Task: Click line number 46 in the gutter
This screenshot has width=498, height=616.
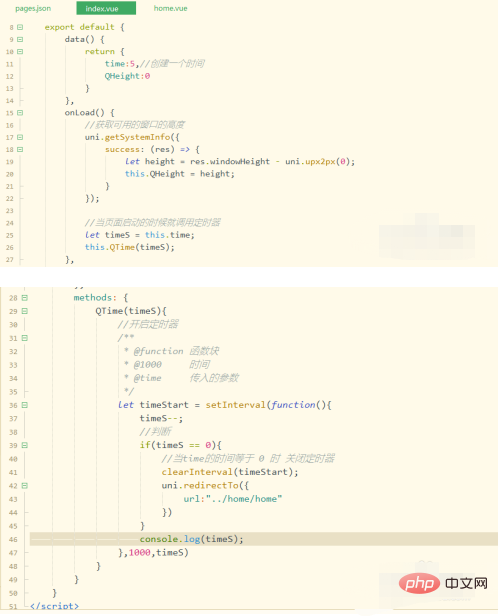Action: [x=13, y=539]
